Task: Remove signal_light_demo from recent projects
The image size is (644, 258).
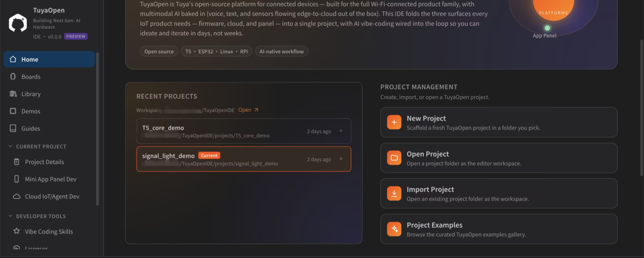Action: (x=341, y=159)
